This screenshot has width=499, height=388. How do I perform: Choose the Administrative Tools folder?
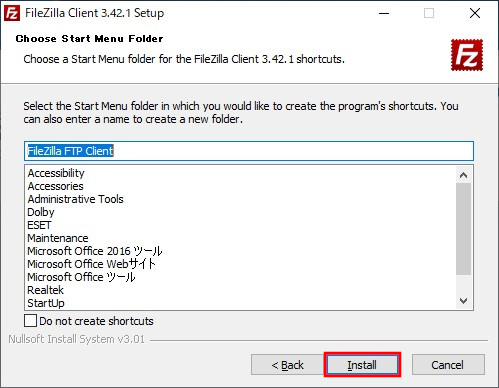tap(75, 199)
